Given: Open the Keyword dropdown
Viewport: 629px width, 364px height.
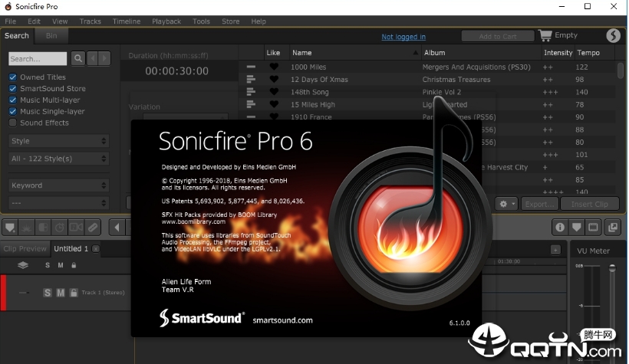Looking at the screenshot, I should [58, 185].
